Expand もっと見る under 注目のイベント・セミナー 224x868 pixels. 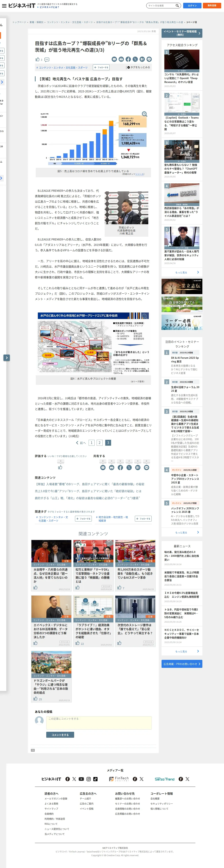tap(182, 532)
